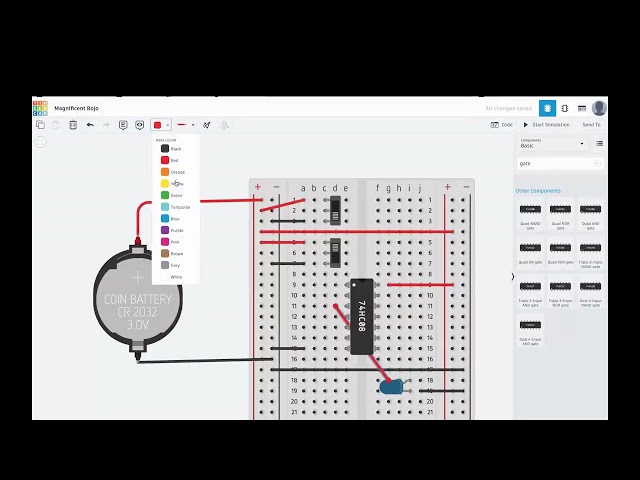Open the user profile avatar
The image size is (640, 480).
pyautogui.click(x=599, y=108)
